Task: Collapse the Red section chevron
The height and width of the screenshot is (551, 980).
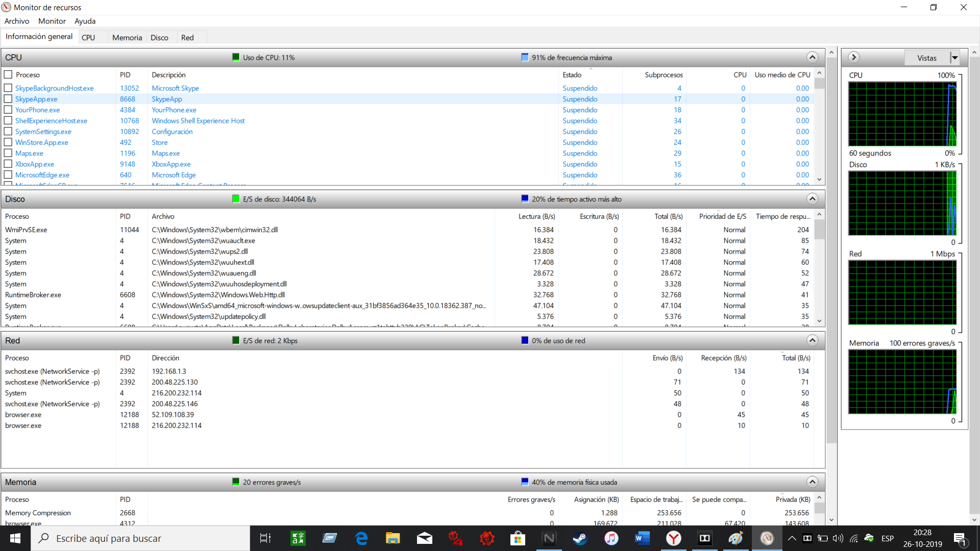Action: click(x=812, y=340)
